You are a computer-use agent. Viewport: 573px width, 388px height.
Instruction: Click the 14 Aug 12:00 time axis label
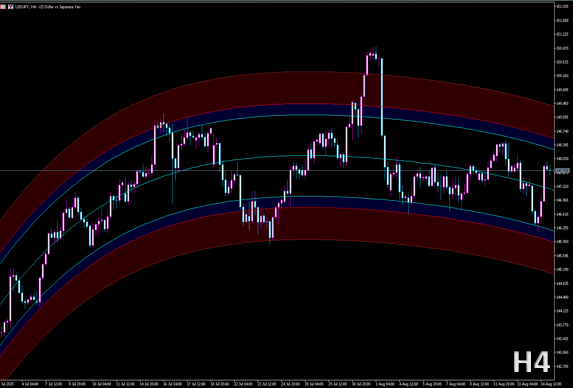(x=551, y=384)
